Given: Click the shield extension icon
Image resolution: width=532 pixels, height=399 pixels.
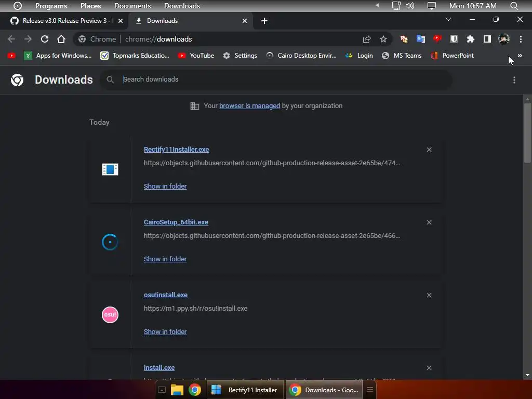Looking at the screenshot, I should [x=454, y=39].
